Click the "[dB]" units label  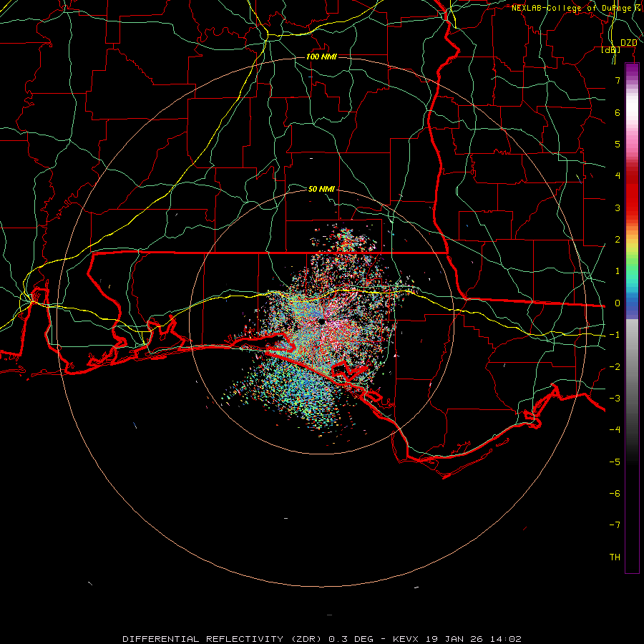coord(611,50)
